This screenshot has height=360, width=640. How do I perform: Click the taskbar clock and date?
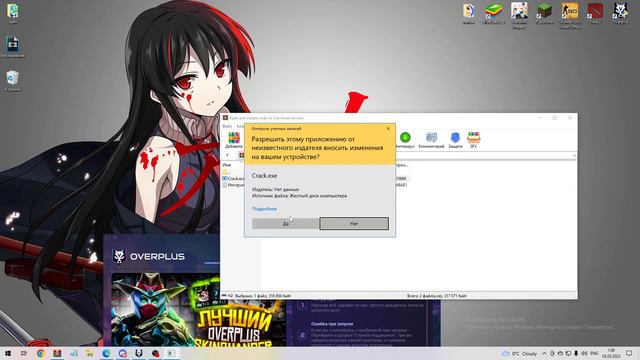611,353
